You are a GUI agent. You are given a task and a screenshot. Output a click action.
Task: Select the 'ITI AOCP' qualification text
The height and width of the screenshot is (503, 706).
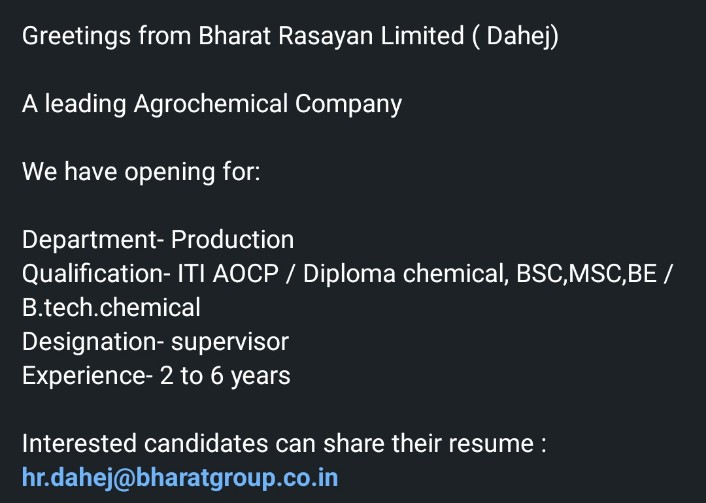pyautogui.click(x=228, y=273)
